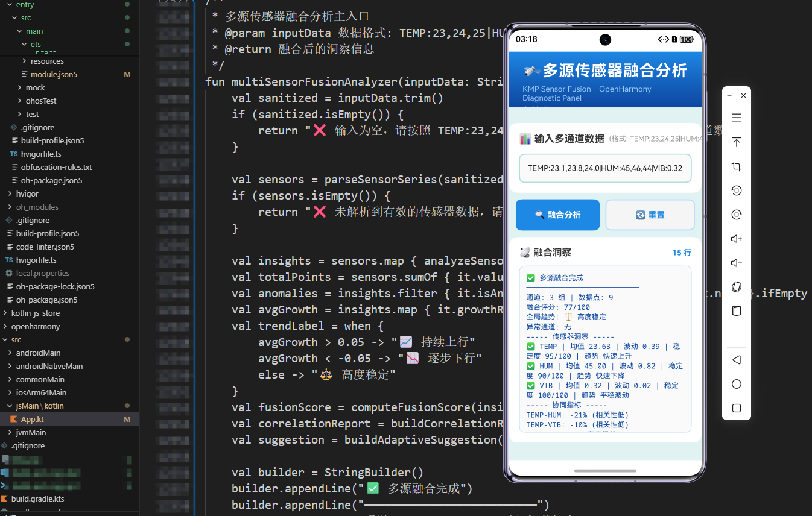Click the fold device icon in emulator toolbar
This screenshot has height=516, width=812.
[x=736, y=311]
